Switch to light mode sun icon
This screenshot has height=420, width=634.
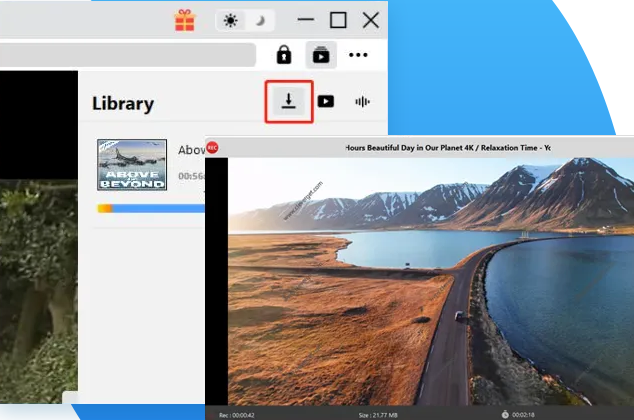(x=230, y=20)
